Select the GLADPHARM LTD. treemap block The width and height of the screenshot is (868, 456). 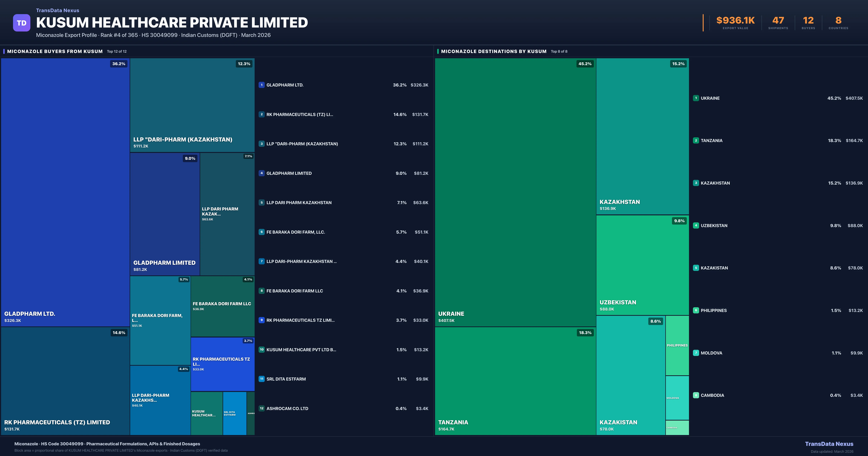point(65,192)
